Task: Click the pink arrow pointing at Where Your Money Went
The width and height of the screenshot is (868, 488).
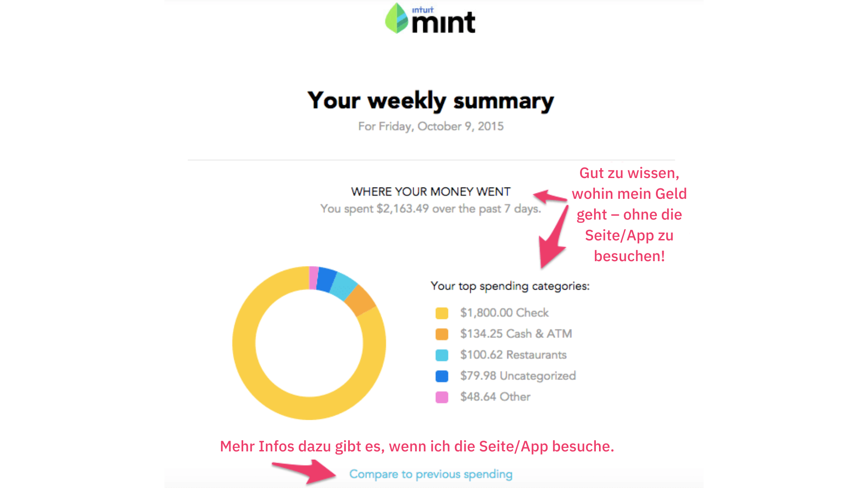Action: click(x=548, y=196)
